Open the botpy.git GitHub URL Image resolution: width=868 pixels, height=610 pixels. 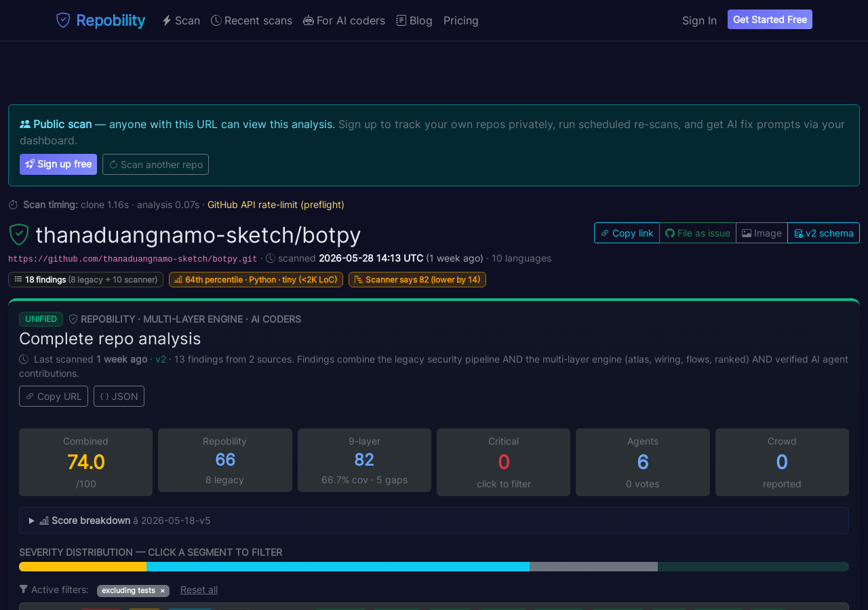click(133, 259)
